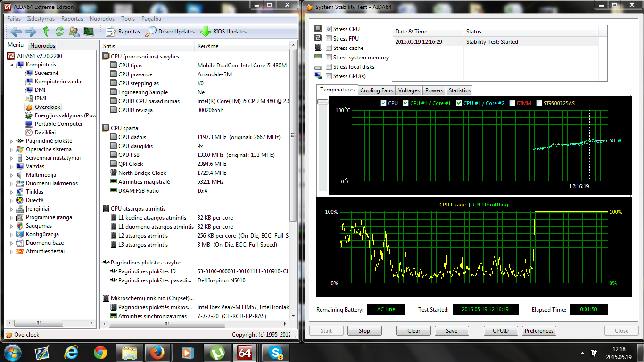Image resolution: width=644 pixels, height=362 pixels.
Task: Open the Raportas report tool
Action: click(124, 32)
